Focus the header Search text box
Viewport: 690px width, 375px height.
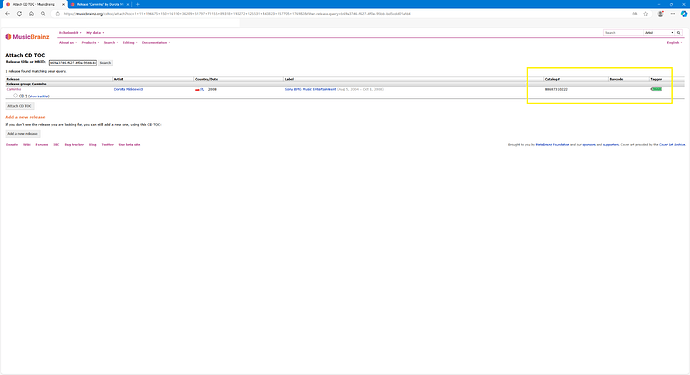tap(623, 33)
